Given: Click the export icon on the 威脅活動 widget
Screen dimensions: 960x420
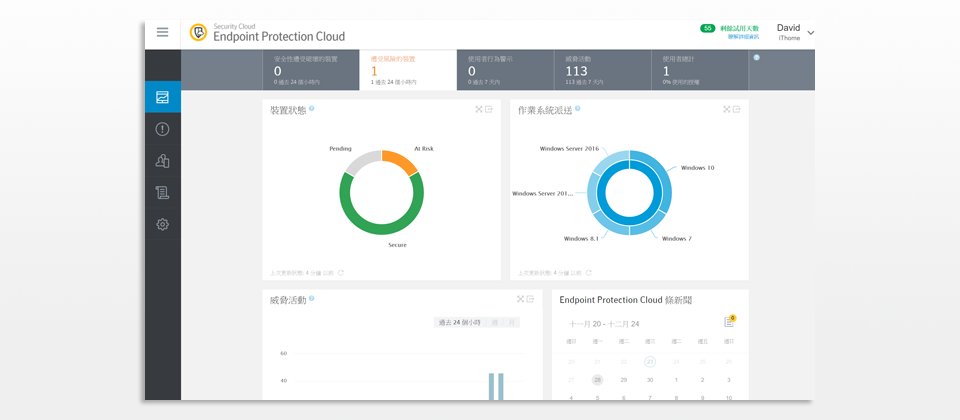Looking at the screenshot, I should (530, 299).
